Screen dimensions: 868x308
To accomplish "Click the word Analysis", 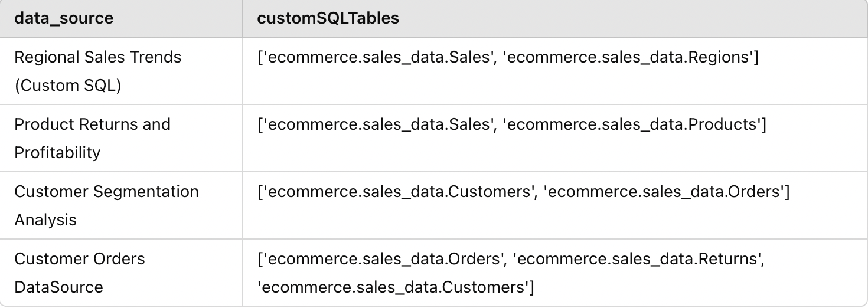I will [45, 220].
